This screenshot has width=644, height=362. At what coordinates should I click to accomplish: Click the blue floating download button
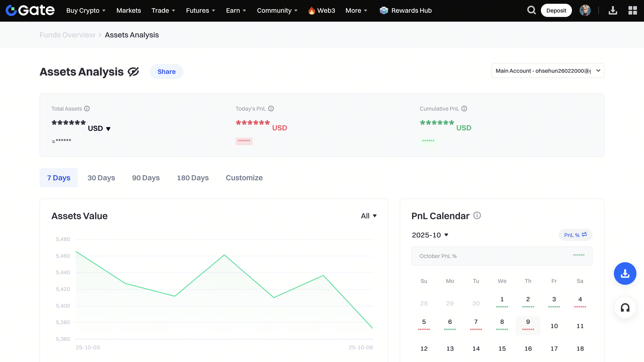625,273
